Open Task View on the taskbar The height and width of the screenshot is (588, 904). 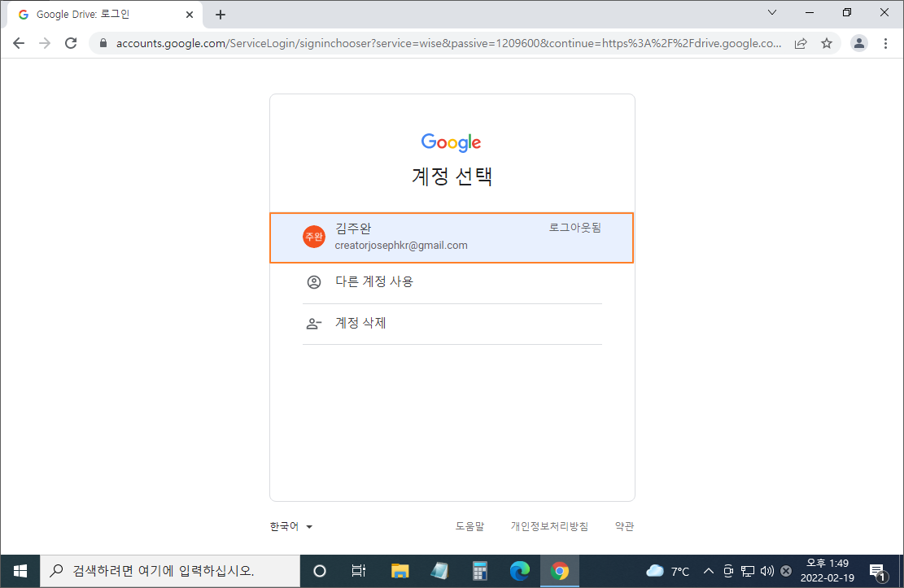pos(359,571)
